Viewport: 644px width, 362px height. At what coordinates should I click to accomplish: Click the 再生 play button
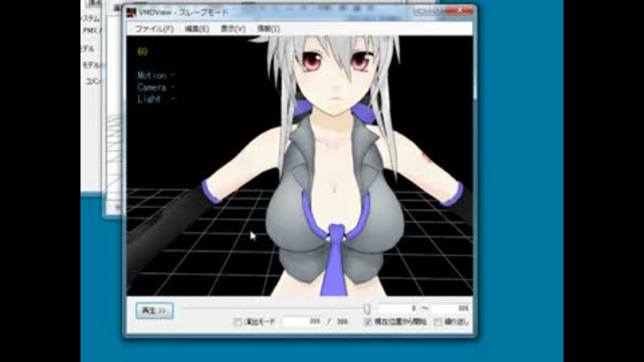click(x=154, y=310)
